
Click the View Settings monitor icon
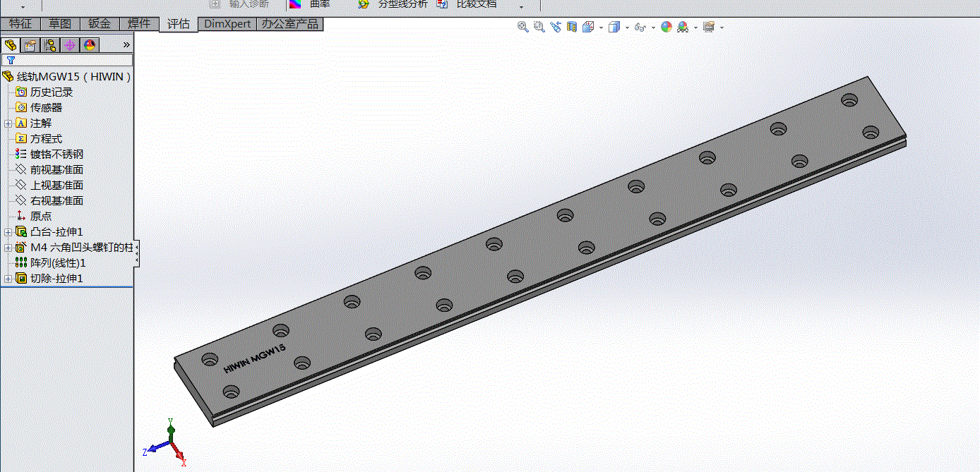(x=709, y=27)
